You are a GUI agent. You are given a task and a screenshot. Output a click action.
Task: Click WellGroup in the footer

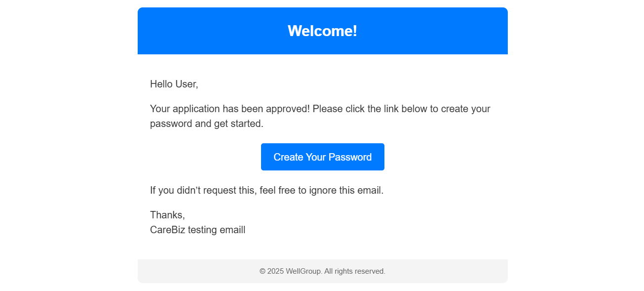(x=303, y=272)
